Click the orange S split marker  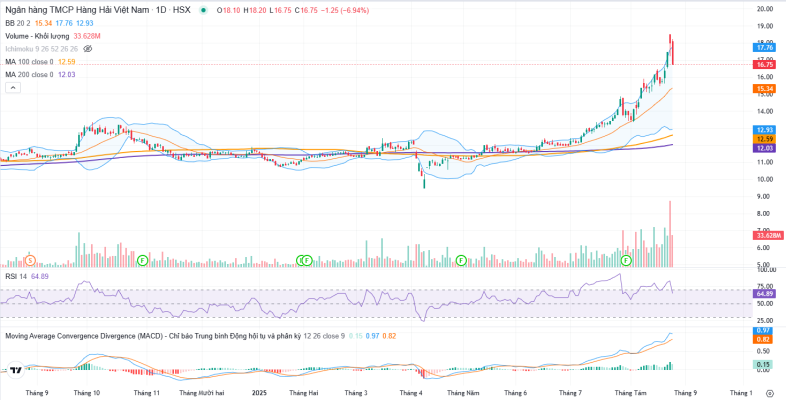click(30, 260)
